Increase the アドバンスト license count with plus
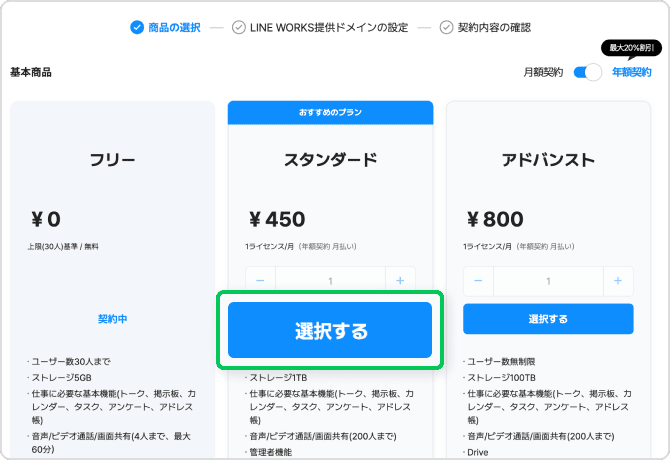This screenshot has height=460, width=670. [x=618, y=281]
